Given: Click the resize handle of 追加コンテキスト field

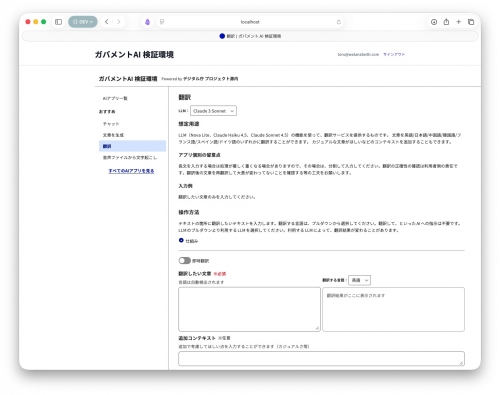Looking at the screenshot, I should [461, 363].
